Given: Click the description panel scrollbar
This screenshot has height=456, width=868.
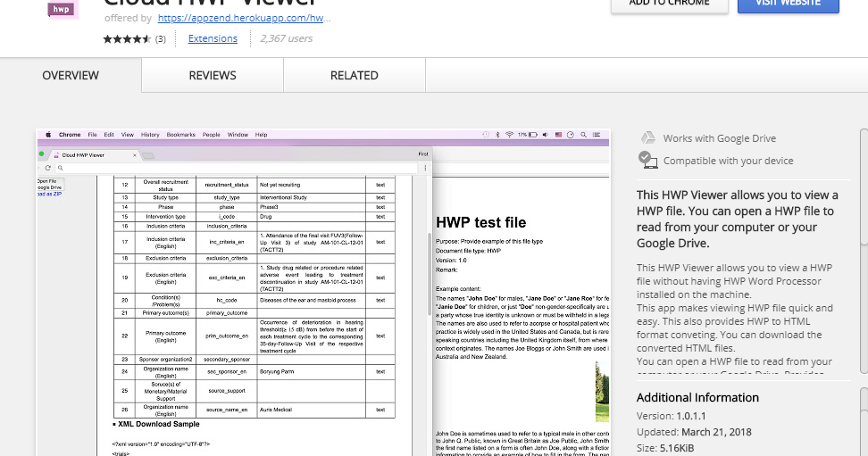Looking at the screenshot, I should (864, 187).
